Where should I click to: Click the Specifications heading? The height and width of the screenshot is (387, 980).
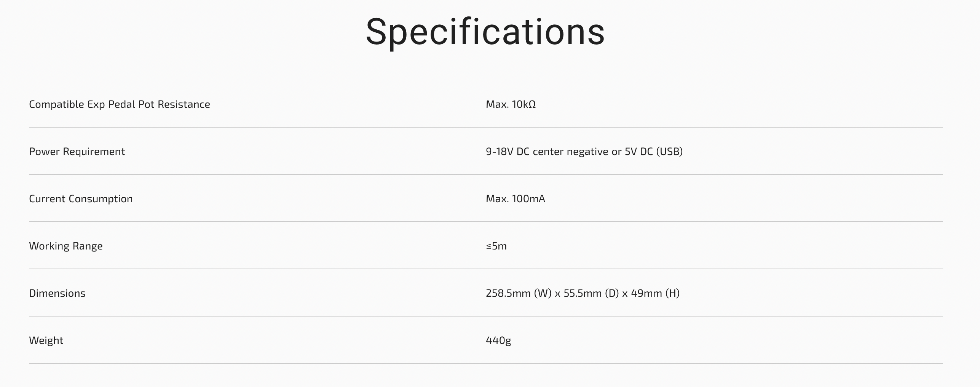[x=485, y=32]
